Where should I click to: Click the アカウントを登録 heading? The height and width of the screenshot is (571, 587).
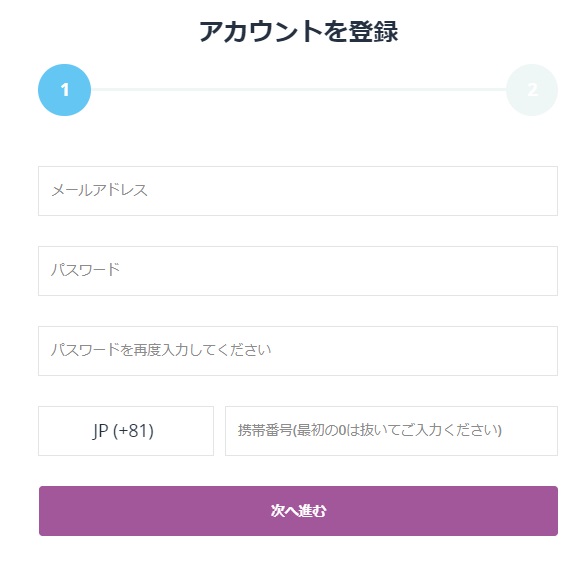click(298, 31)
